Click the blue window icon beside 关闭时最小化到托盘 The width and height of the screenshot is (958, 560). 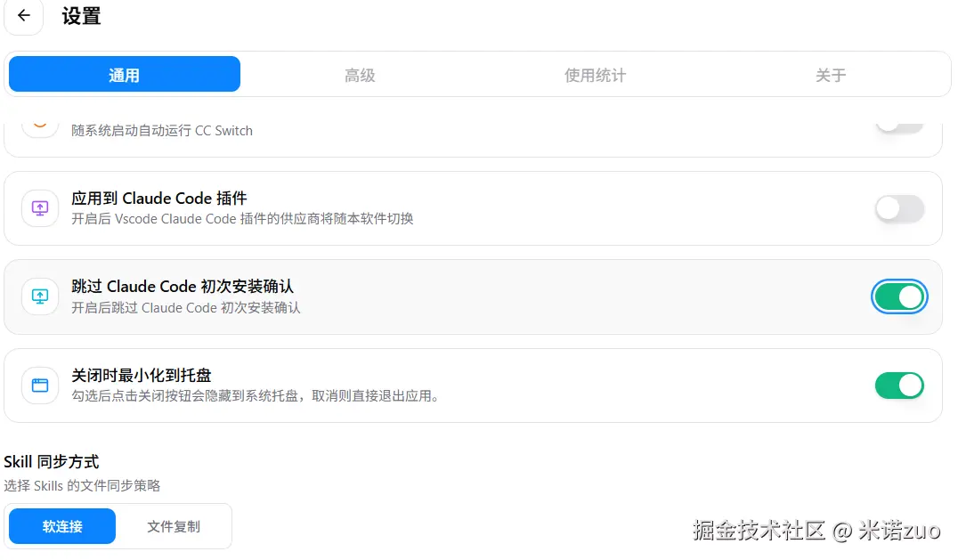(x=40, y=386)
